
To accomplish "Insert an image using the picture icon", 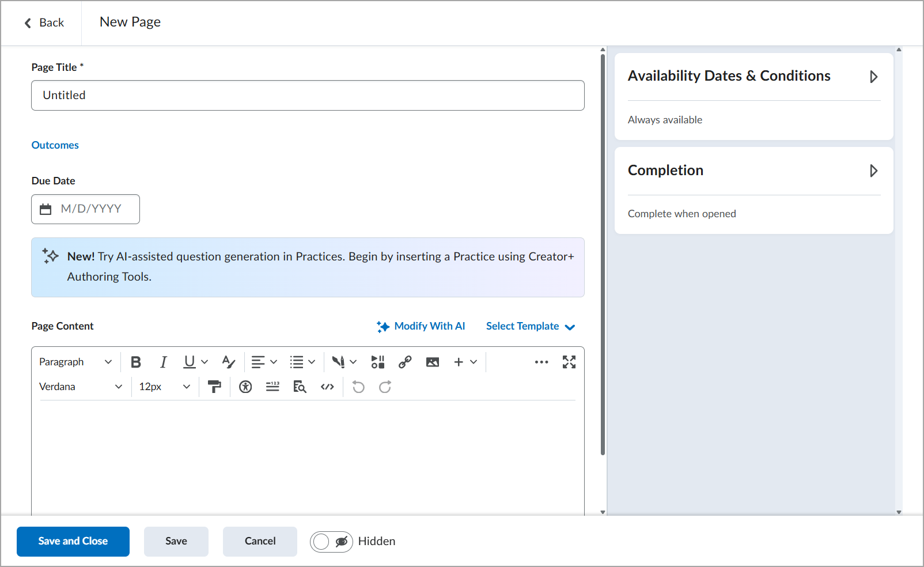I will [433, 362].
